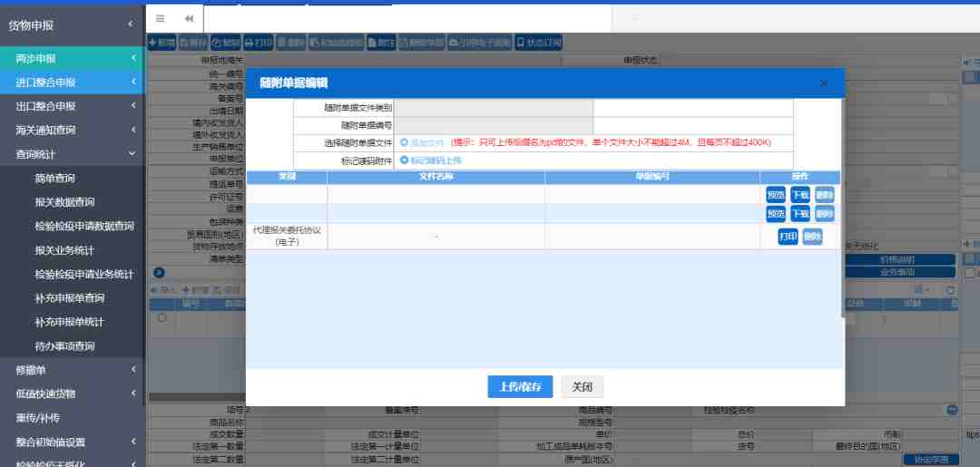Click the 业务事项 button behind dialog

(900, 272)
